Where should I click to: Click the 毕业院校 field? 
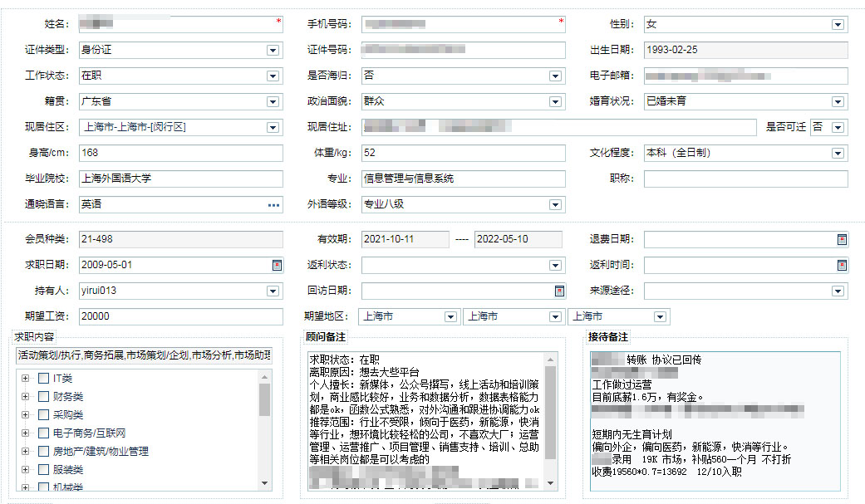[x=181, y=179]
